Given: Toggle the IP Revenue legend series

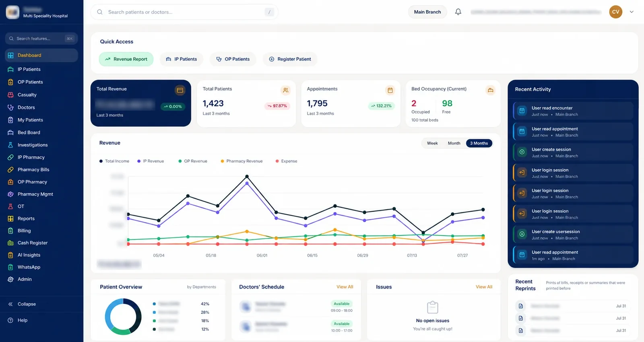Looking at the screenshot, I should (151, 161).
